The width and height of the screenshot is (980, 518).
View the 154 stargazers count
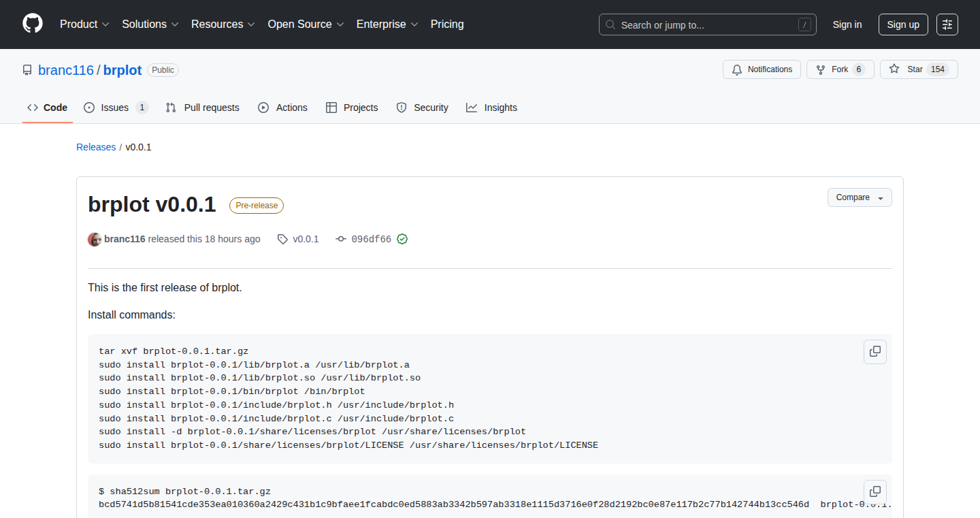938,69
